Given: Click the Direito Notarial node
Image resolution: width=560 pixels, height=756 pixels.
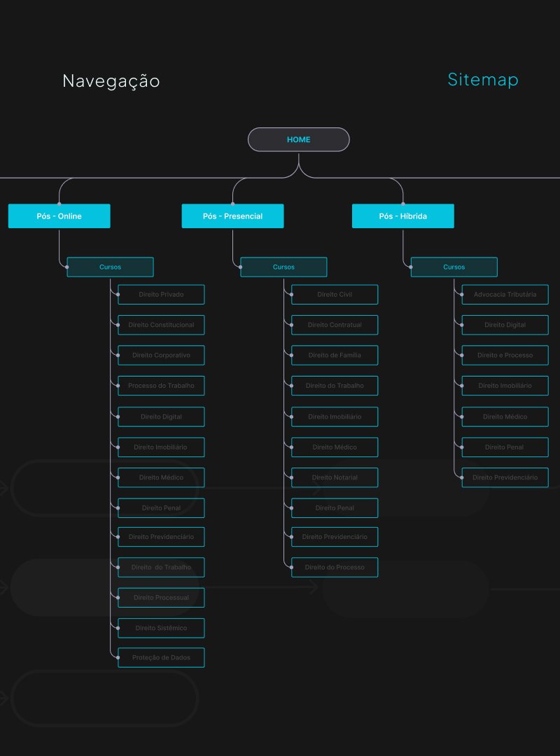Looking at the screenshot, I should click(x=335, y=477).
